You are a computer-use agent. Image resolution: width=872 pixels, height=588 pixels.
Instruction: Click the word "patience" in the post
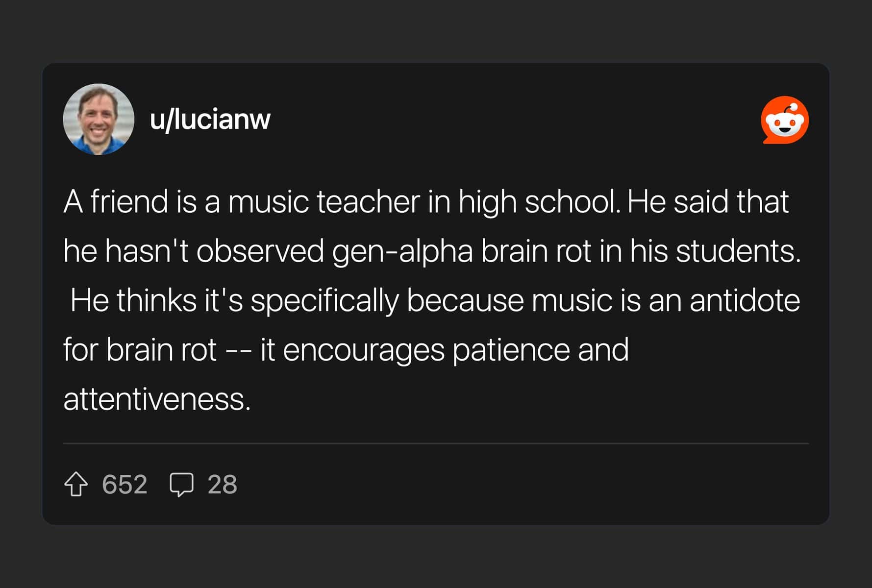click(x=511, y=350)
